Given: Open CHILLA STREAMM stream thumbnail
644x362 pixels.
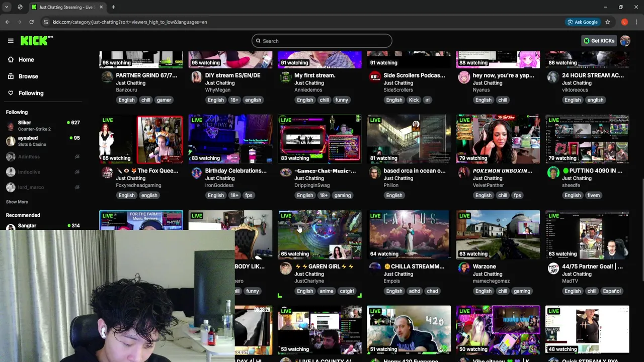Looking at the screenshot, I should (x=409, y=234).
